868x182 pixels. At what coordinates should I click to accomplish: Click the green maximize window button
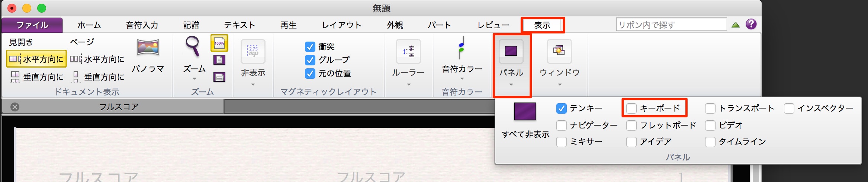pyautogui.click(x=42, y=8)
